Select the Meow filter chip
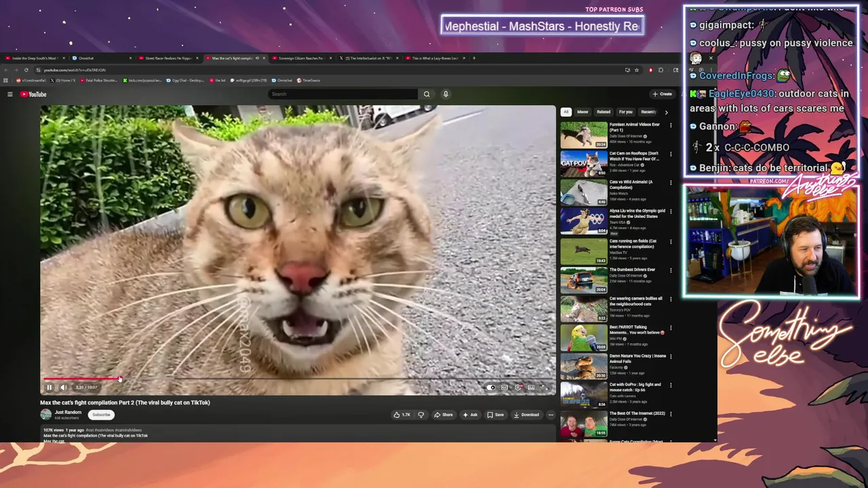This screenshot has height=488, width=868. click(x=583, y=112)
